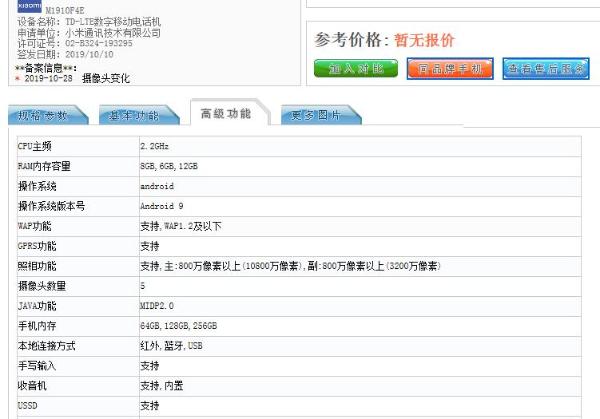Viewport: 600px width, 419px height.
Task: Click the camera count value 5
Action: [142, 286]
